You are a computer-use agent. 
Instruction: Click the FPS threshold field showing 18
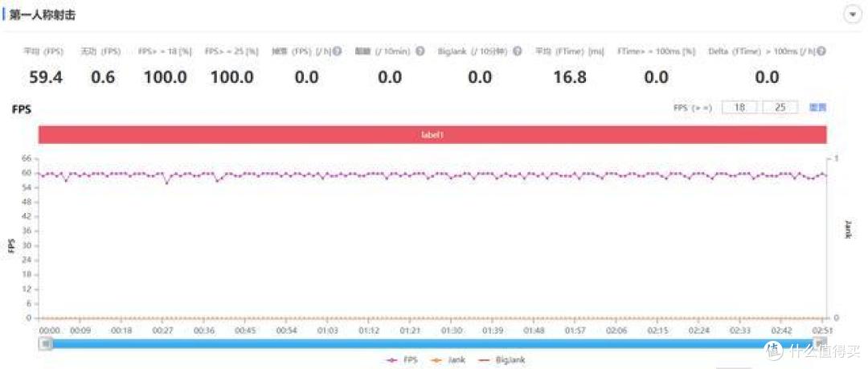739,108
